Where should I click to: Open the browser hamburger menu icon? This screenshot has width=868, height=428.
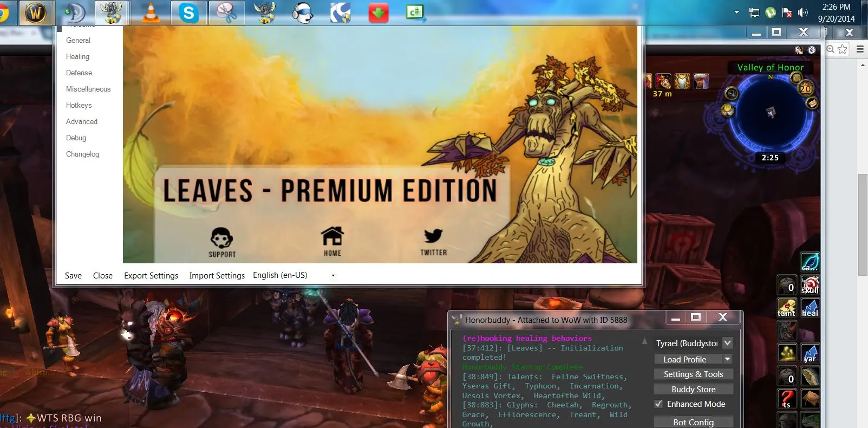point(860,49)
